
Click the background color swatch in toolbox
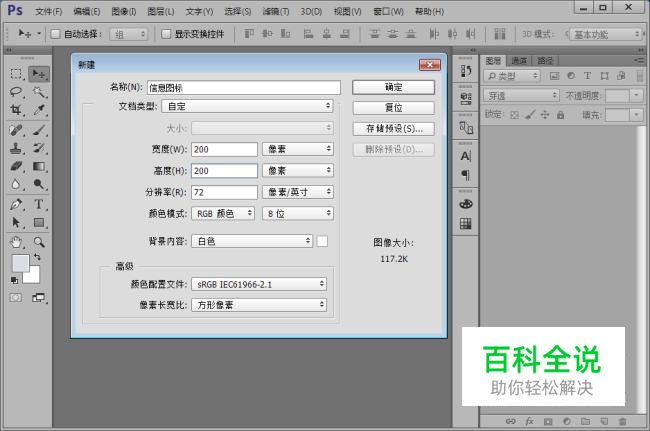coord(33,276)
